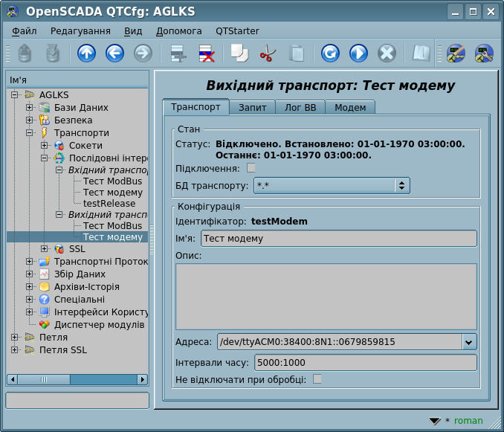Screen dimensions: 504x432
Task: Click the Інтервали часу input field
Action: [x=366, y=363]
